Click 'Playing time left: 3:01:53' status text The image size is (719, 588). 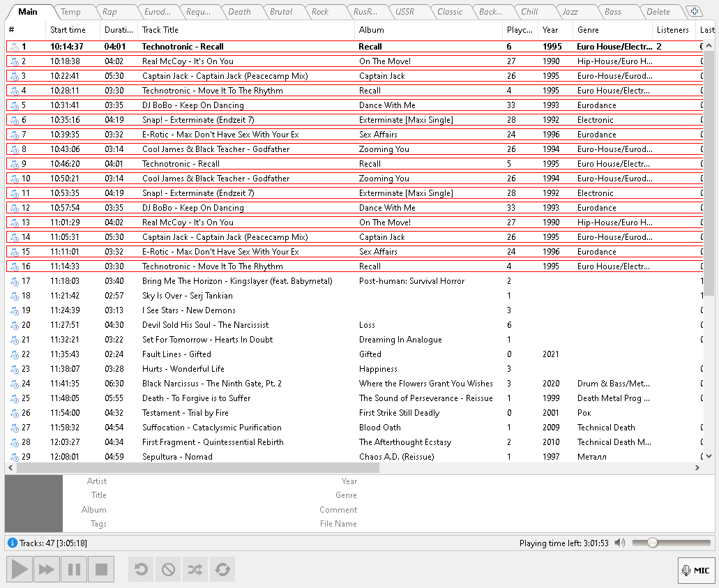(563, 543)
